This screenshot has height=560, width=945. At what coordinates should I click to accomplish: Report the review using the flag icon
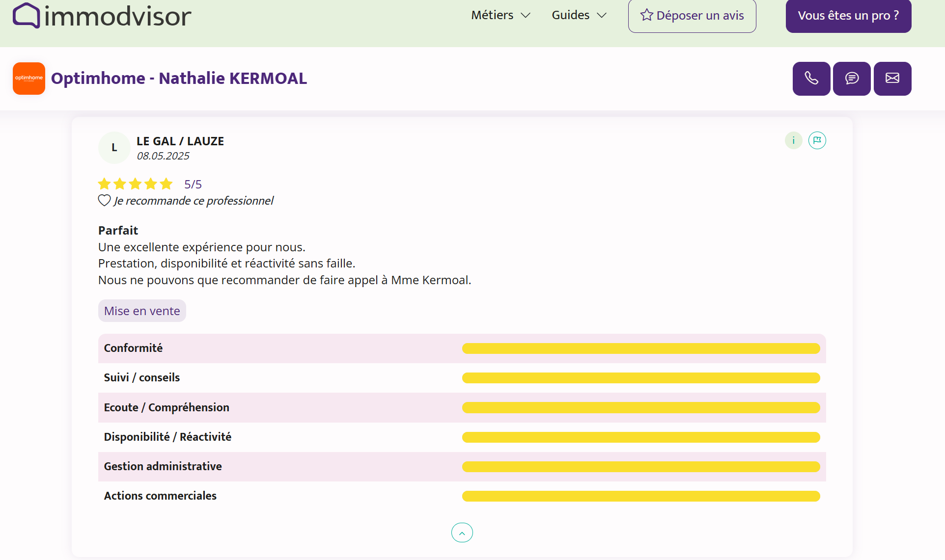[817, 140]
